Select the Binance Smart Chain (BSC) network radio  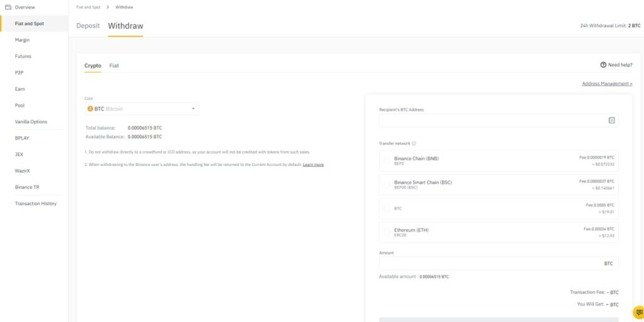point(387,185)
